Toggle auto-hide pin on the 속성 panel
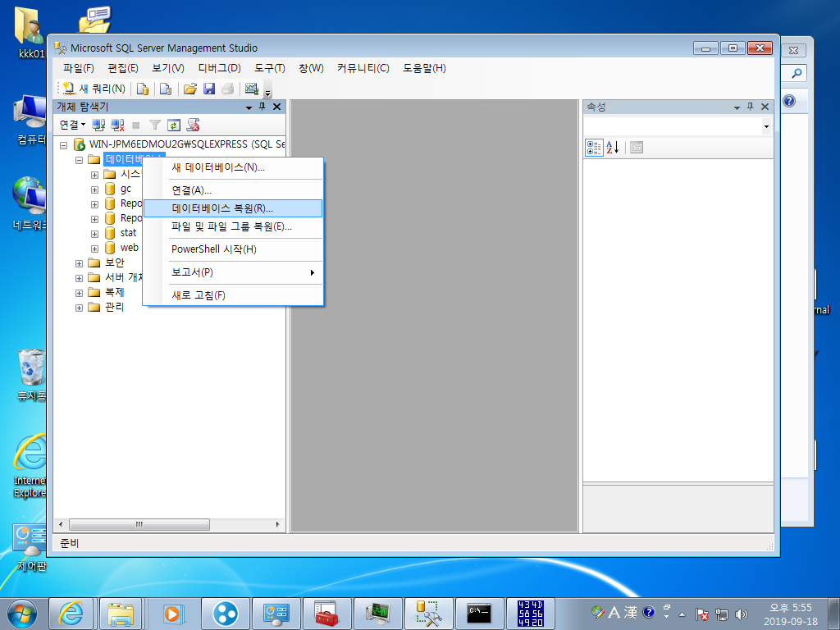This screenshot has width=840, height=630. 750,107
